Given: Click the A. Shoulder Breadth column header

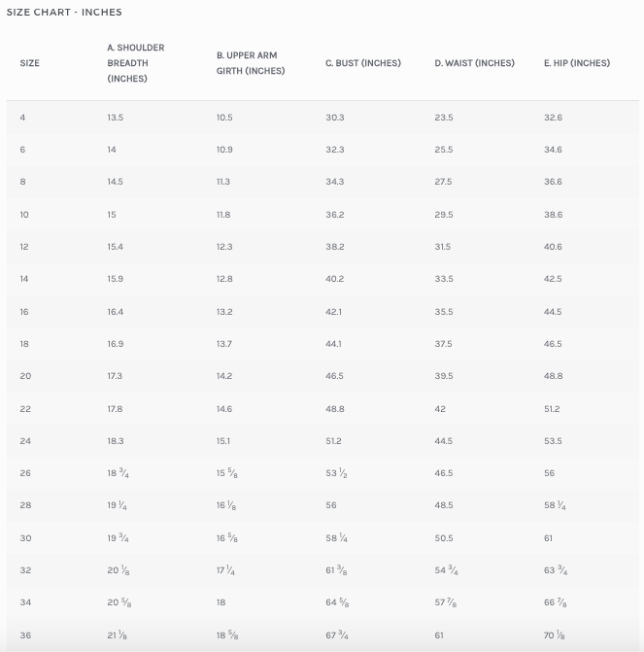Looking at the screenshot, I should [136, 63].
